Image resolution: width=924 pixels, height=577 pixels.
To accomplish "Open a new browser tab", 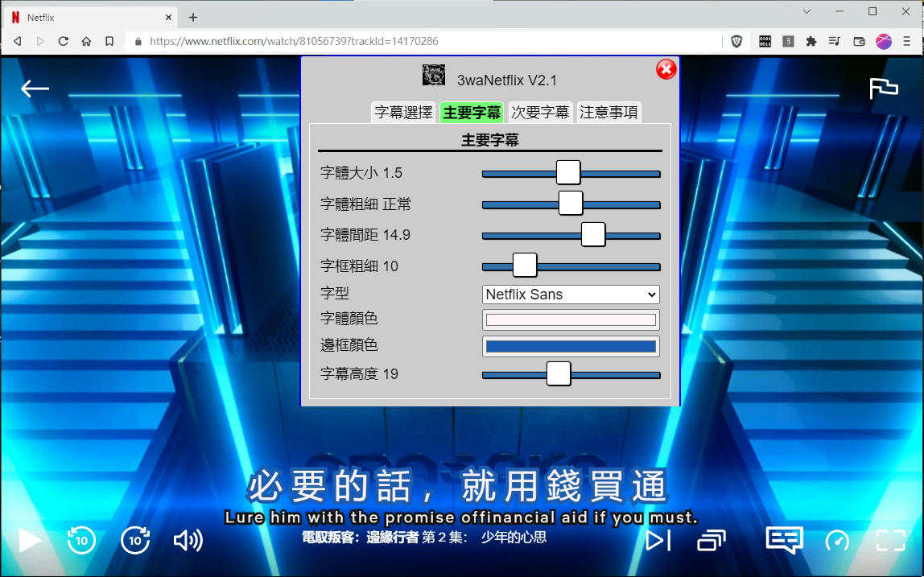I will [192, 17].
